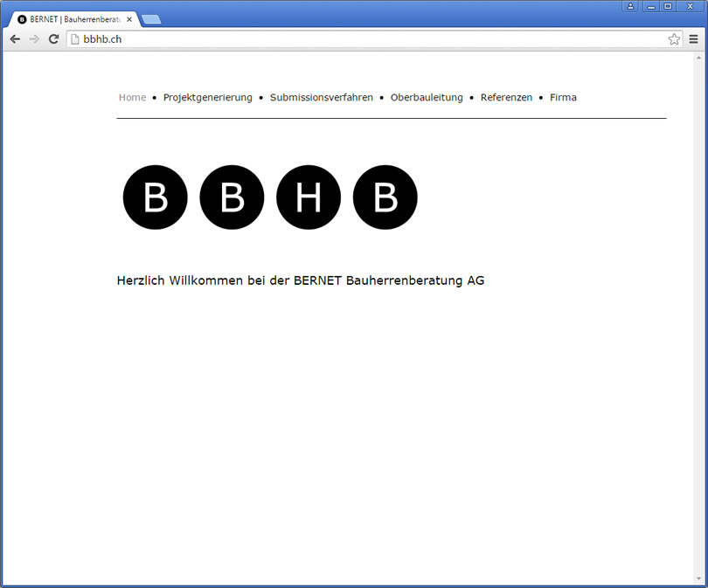Click the first B circle of the logo

click(156, 197)
